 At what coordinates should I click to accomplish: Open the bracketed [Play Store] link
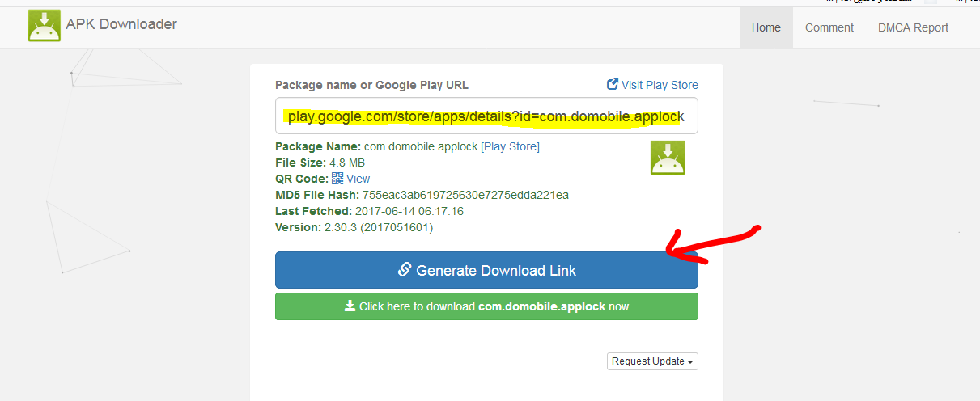[x=510, y=146]
